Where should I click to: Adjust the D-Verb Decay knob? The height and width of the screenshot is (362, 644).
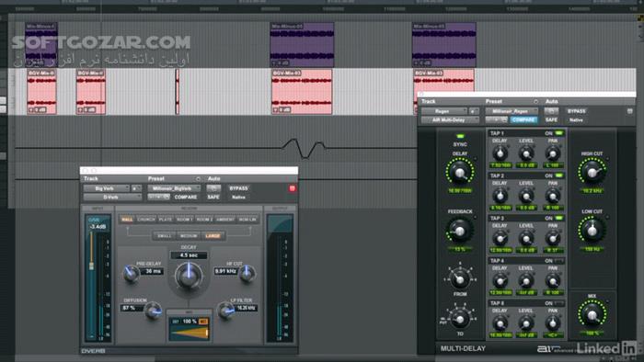(x=189, y=276)
